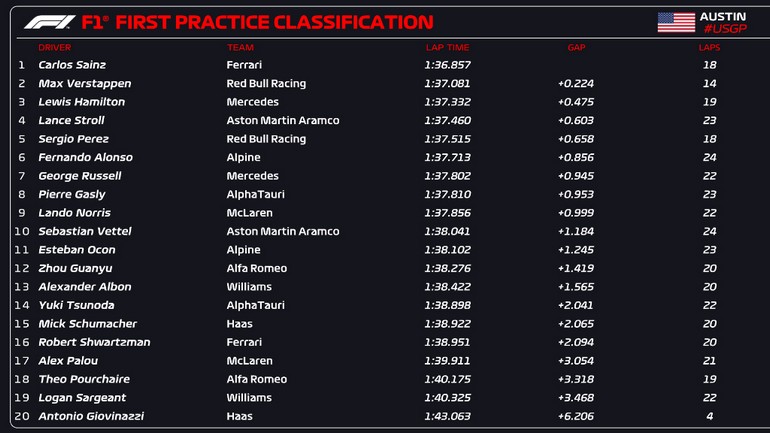The height and width of the screenshot is (433, 770).
Task: Click Fernando Alonso's driver name
Action: [85, 158]
